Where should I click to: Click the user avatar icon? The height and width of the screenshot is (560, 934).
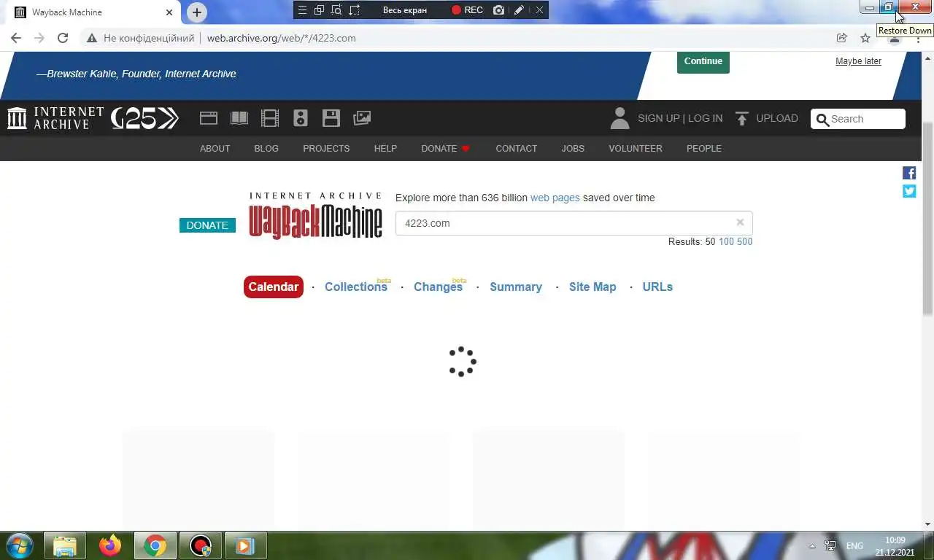click(620, 118)
